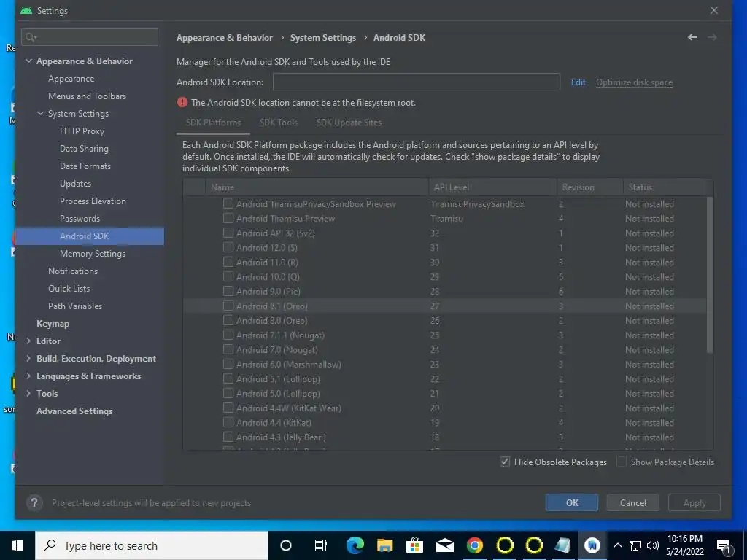747x560 pixels.
Task: Select Process Elevation in the tree
Action: tap(93, 201)
